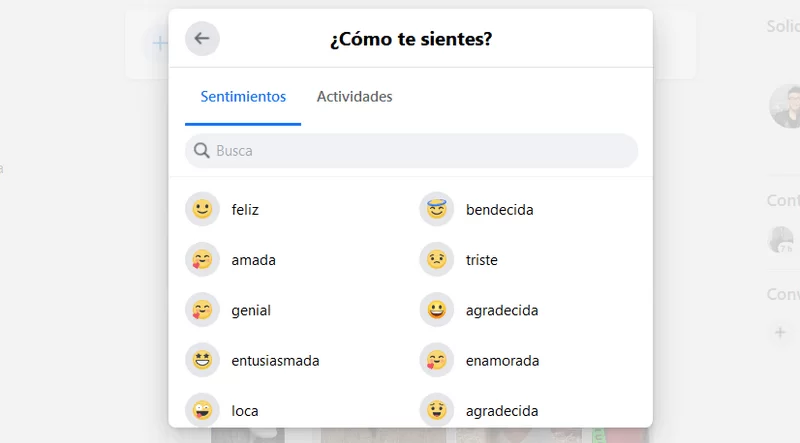Click the magnifying glass search icon

click(202, 151)
